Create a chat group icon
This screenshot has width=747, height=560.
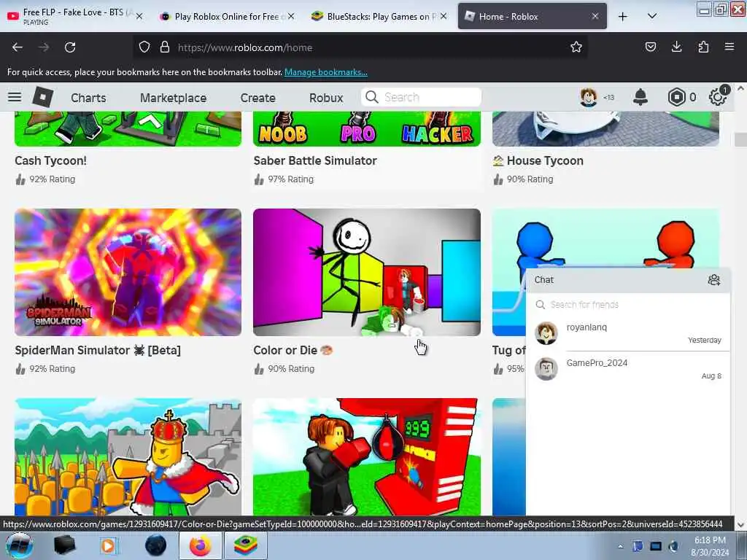pos(713,280)
